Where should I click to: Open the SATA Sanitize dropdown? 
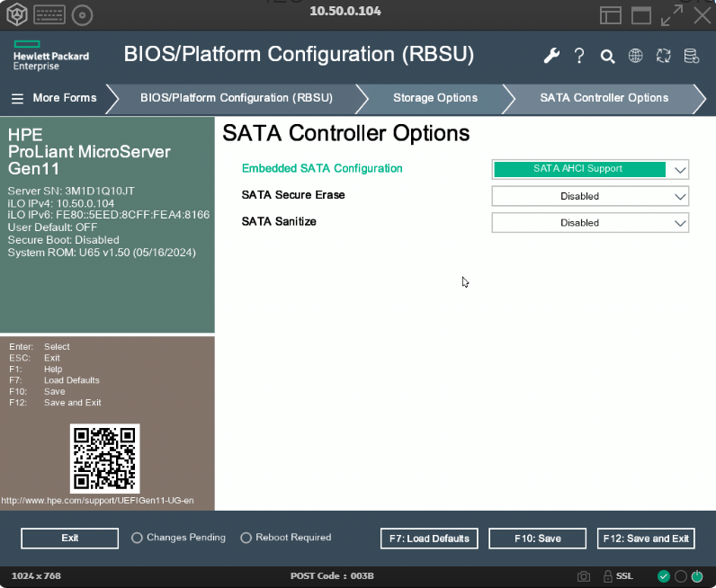coord(590,223)
